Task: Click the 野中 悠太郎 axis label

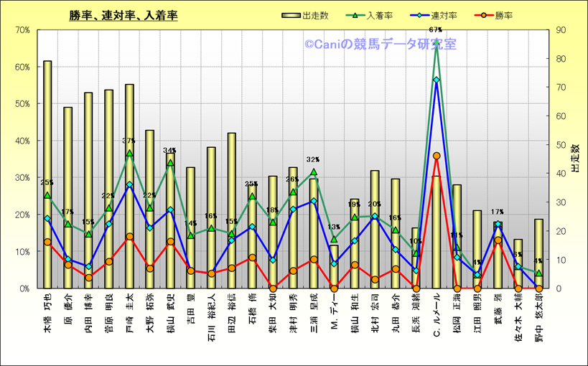Action: click(538, 315)
